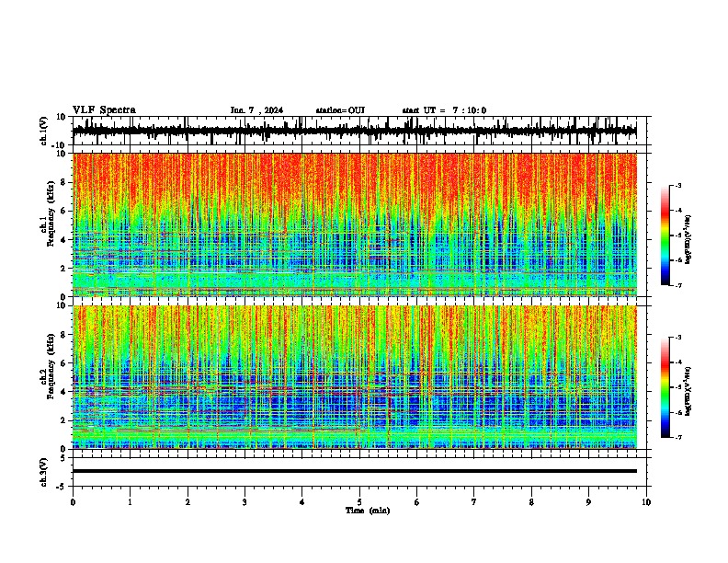Click the ch.2 spectrogram '4' kHz tick label
The height and width of the screenshot is (563, 728).
(x=63, y=392)
